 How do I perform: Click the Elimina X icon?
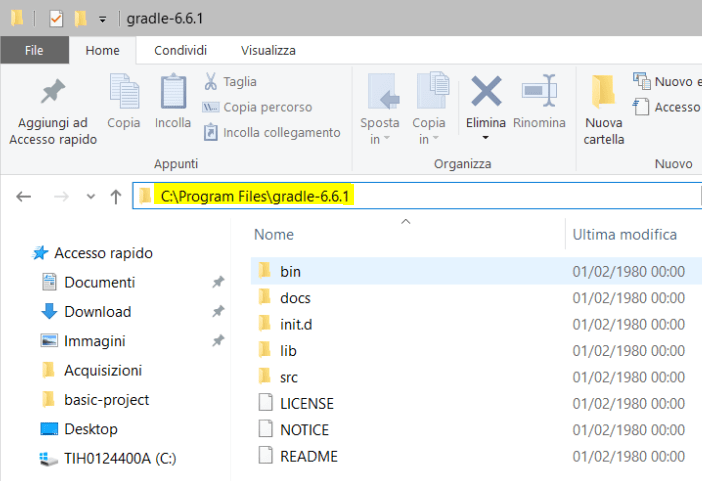(x=486, y=91)
